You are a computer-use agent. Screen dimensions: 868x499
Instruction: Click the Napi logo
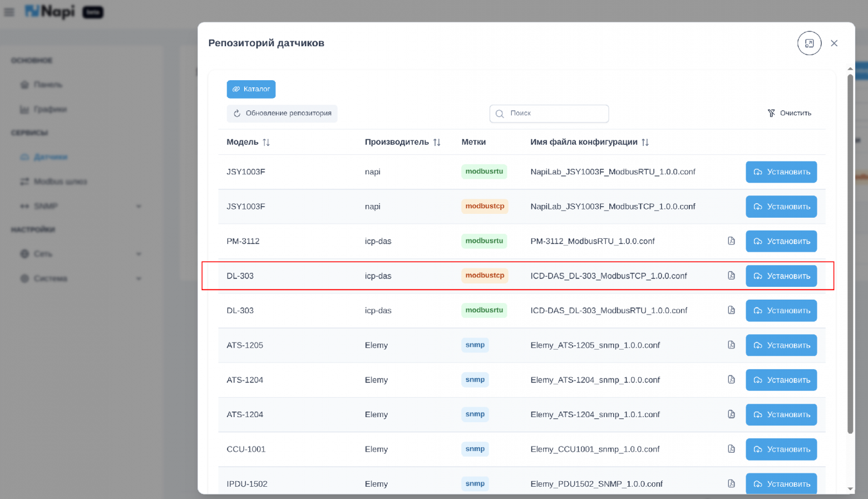tap(50, 11)
